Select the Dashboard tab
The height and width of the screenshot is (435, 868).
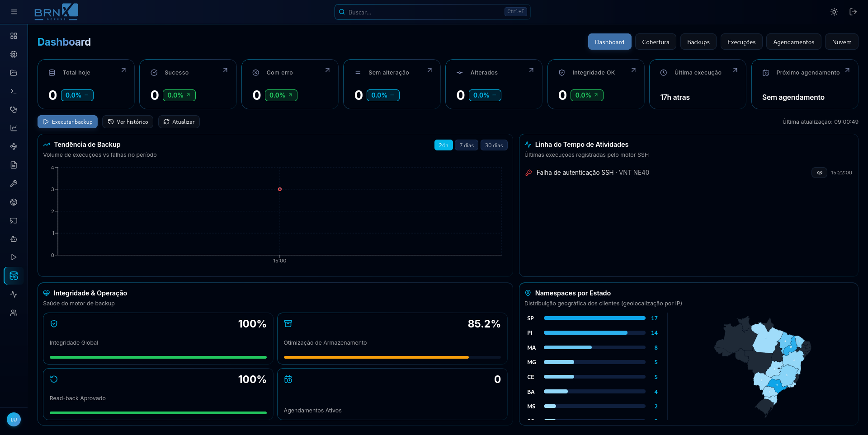pyautogui.click(x=609, y=42)
